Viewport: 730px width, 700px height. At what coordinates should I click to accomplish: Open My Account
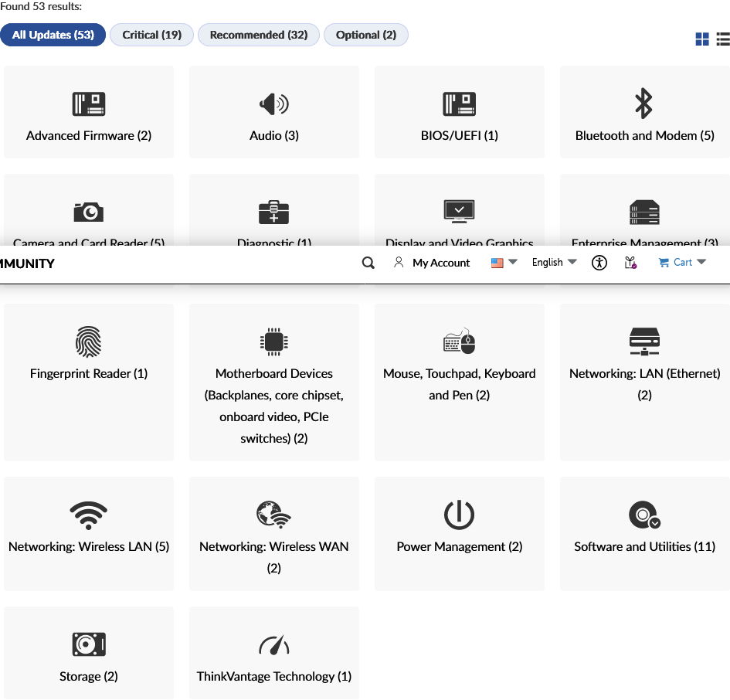[432, 263]
